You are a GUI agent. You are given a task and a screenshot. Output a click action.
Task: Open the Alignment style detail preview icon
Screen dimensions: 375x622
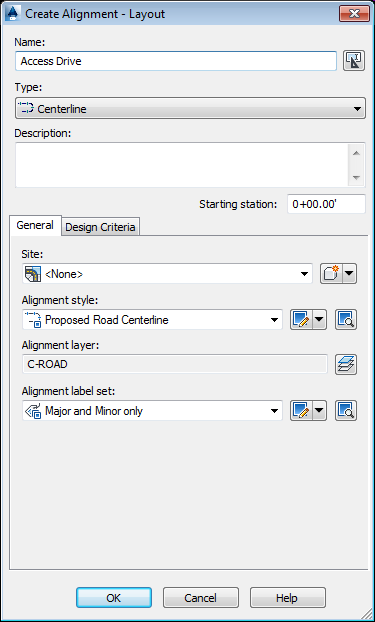pos(346,320)
